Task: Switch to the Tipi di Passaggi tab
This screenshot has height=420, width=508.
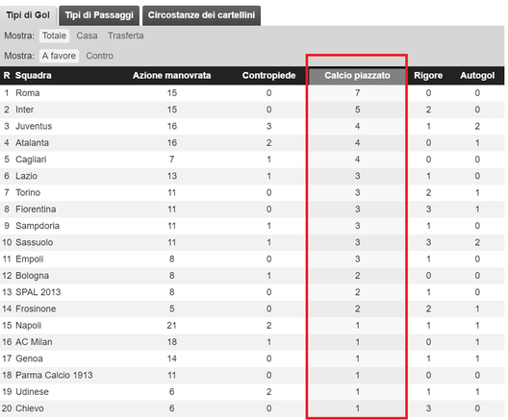Action: point(99,15)
